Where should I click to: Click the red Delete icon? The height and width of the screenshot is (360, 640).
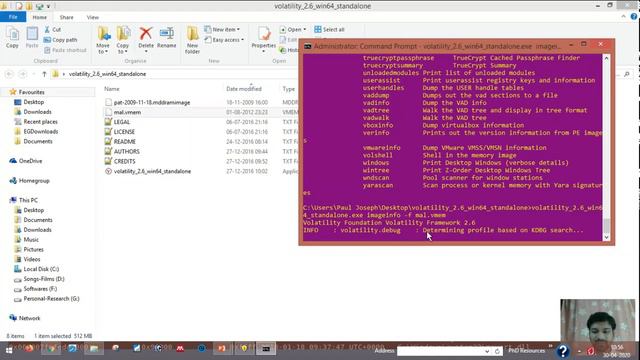(x=146, y=33)
